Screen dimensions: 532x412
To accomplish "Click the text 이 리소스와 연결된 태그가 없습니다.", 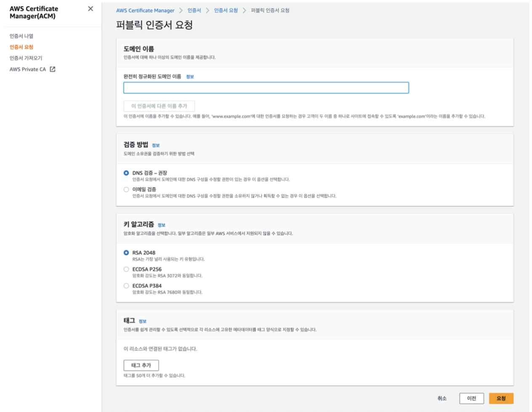I will (x=160, y=349).
